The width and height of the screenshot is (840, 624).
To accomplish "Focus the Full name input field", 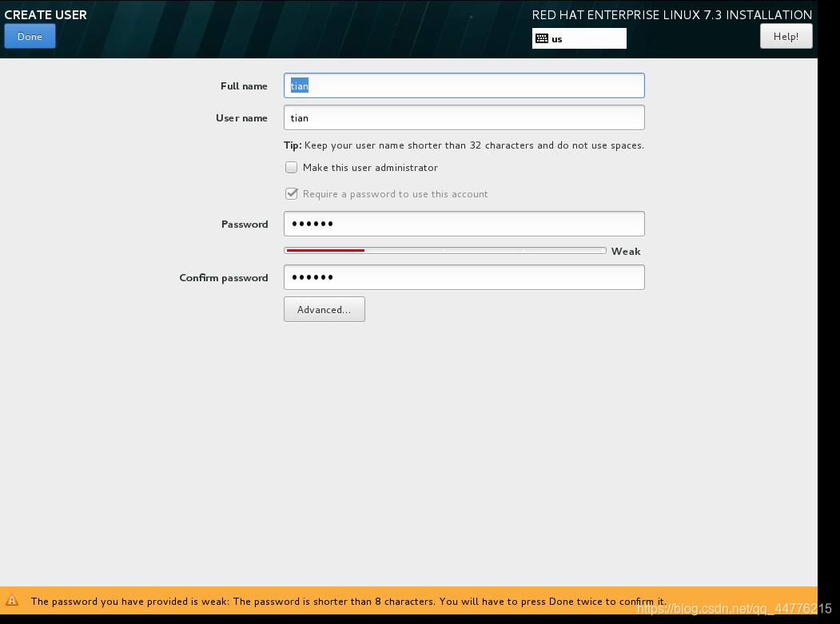I will coord(464,85).
